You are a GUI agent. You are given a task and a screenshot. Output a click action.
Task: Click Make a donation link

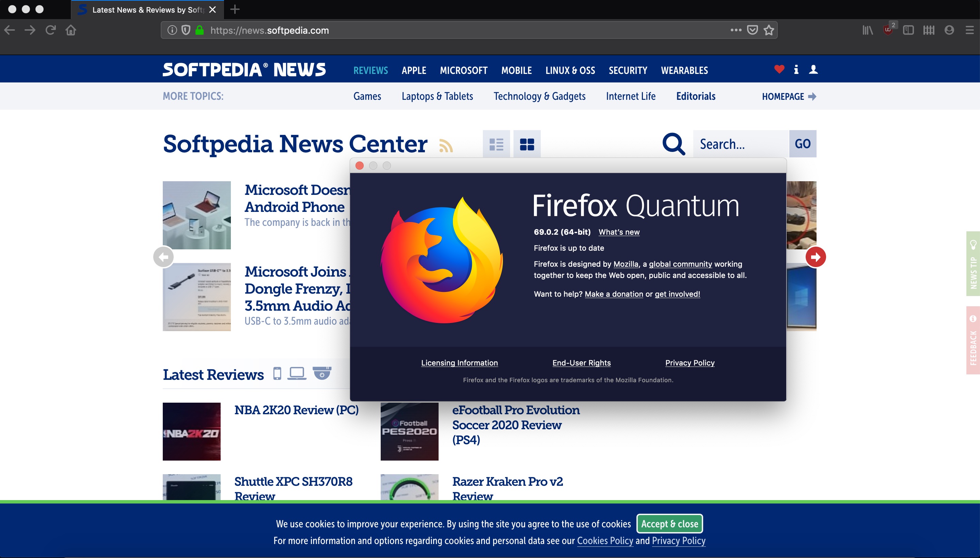point(614,294)
